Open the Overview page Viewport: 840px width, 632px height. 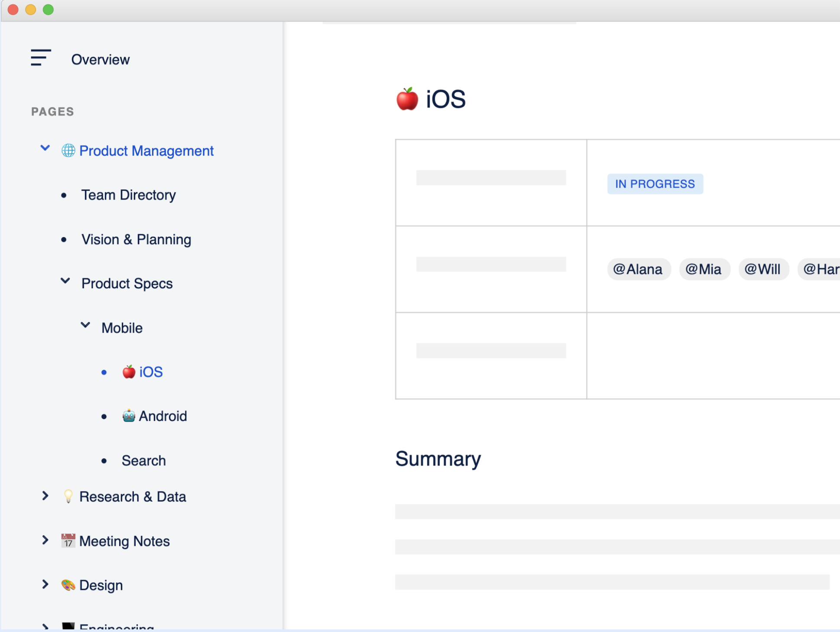101,59
